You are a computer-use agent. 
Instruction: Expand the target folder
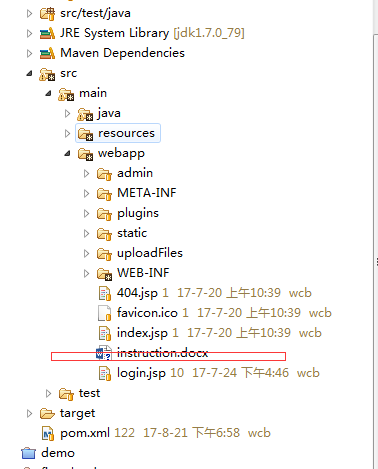[x=29, y=413]
